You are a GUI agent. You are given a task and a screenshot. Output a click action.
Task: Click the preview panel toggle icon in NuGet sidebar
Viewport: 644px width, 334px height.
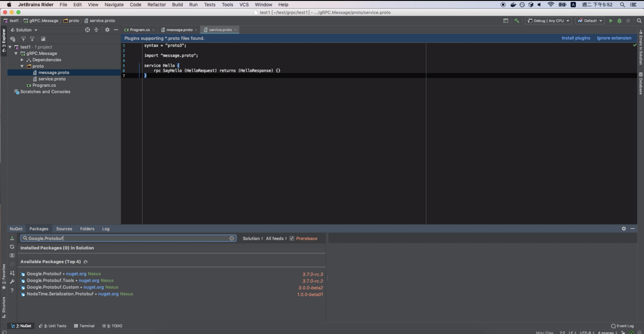coord(12,256)
